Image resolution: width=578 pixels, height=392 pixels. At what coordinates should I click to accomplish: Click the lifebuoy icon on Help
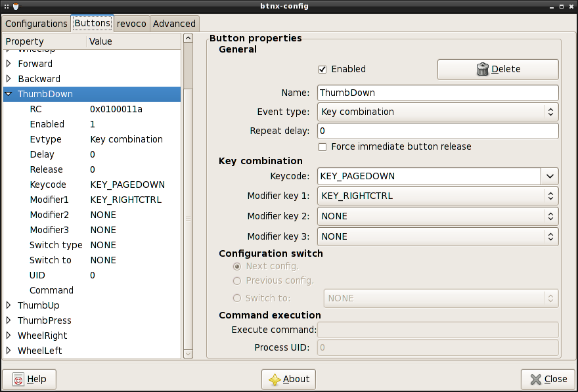coord(18,380)
